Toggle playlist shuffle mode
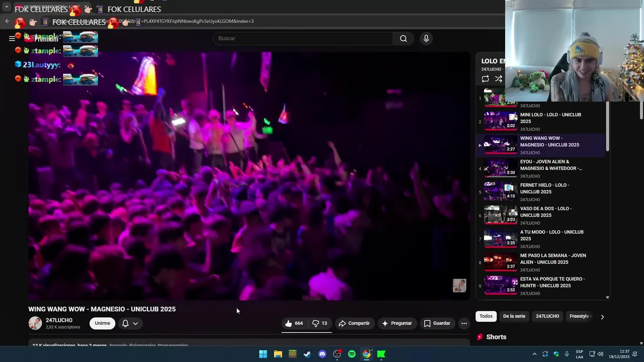 (x=499, y=79)
